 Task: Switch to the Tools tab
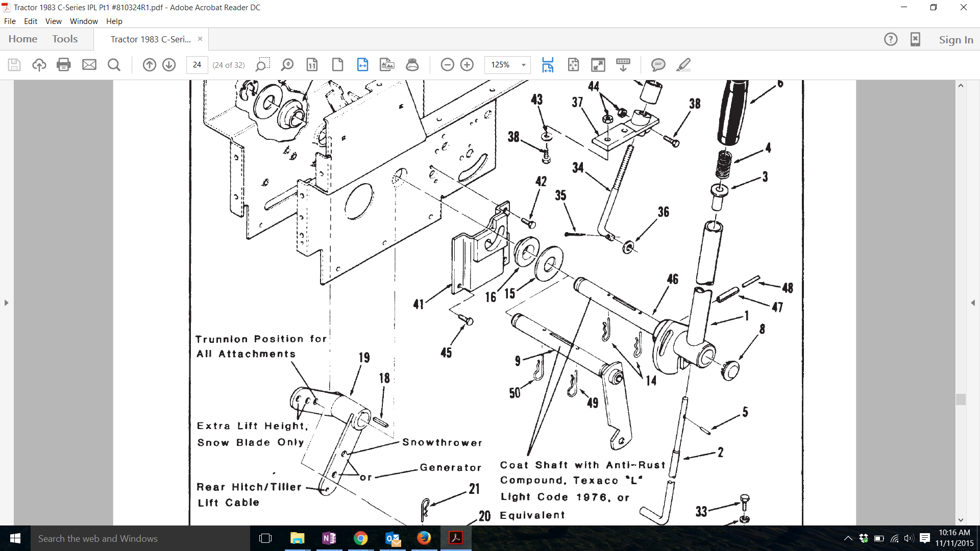(65, 39)
